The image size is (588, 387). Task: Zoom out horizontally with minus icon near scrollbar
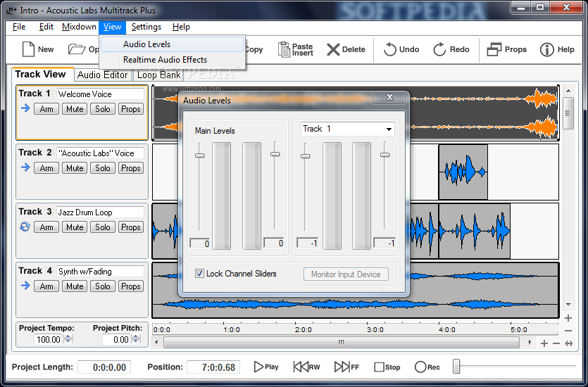tap(556, 343)
